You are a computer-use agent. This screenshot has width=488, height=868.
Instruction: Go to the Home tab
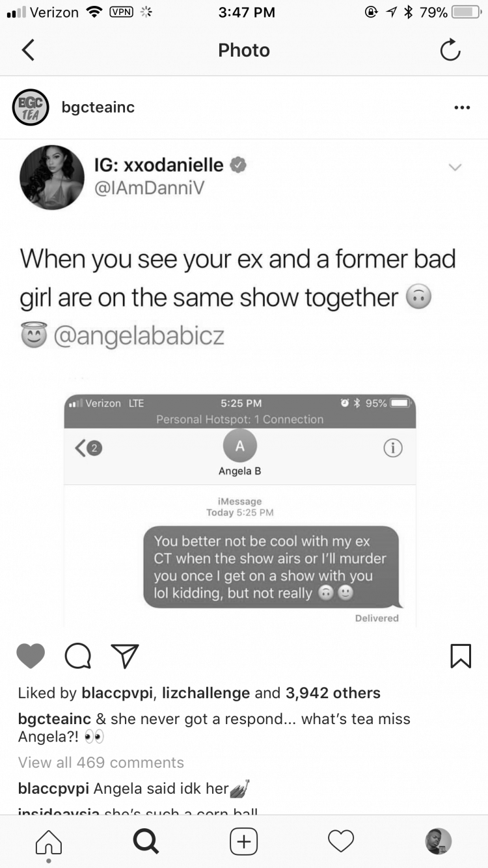pos(49,842)
